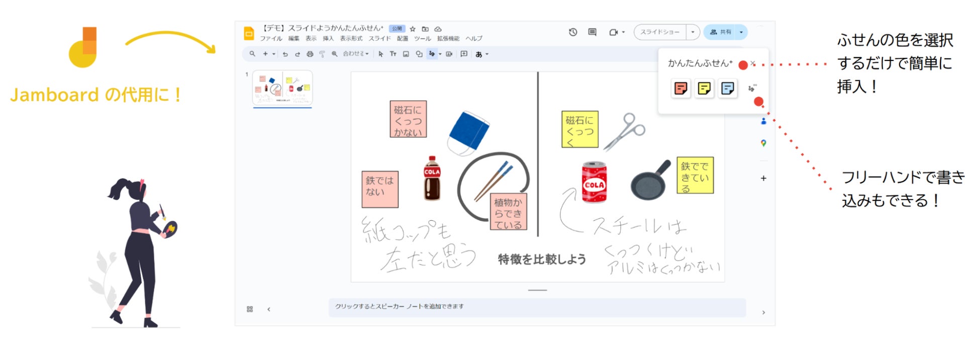The height and width of the screenshot is (340, 980).
Task: Open the Google Maps side panel icon
Action: pos(763,143)
